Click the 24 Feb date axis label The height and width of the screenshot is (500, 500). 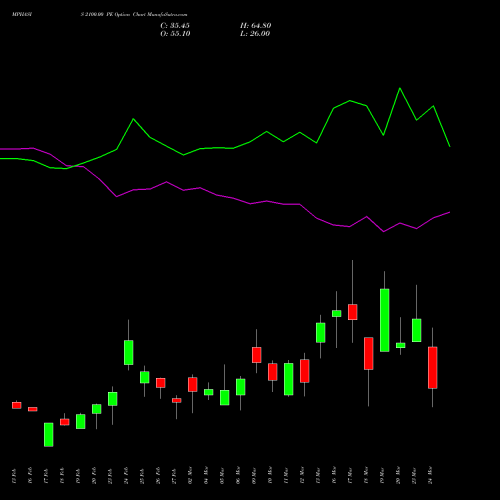pyautogui.click(x=126, y=475)
